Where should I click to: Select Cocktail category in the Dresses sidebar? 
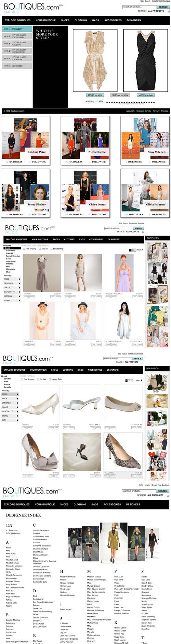[x=10, y=253]
